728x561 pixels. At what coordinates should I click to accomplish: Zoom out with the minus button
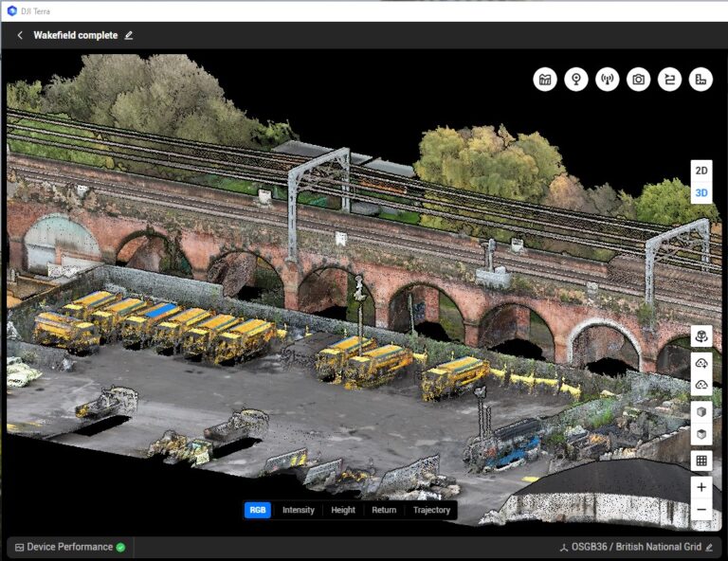pos(701,510)
